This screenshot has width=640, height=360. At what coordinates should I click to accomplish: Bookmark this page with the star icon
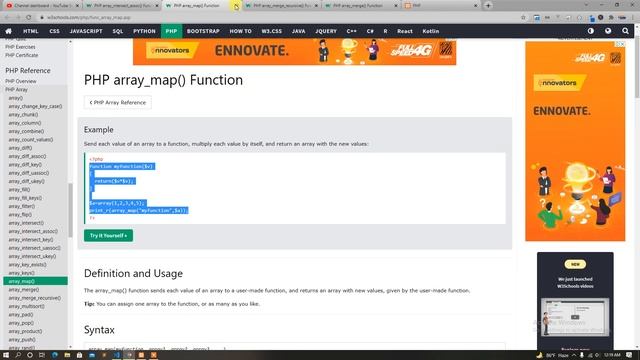(x=523, y=18)
